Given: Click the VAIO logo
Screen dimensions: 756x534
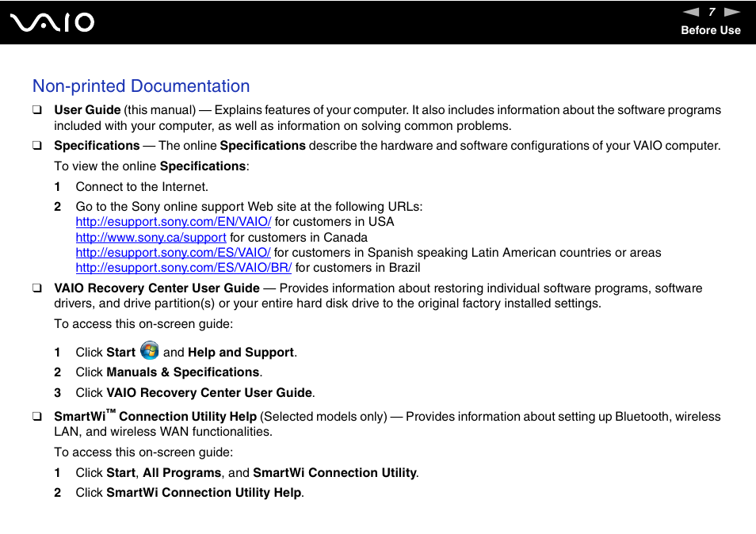Looking at the screenshot, I should [x=51, y=22].
